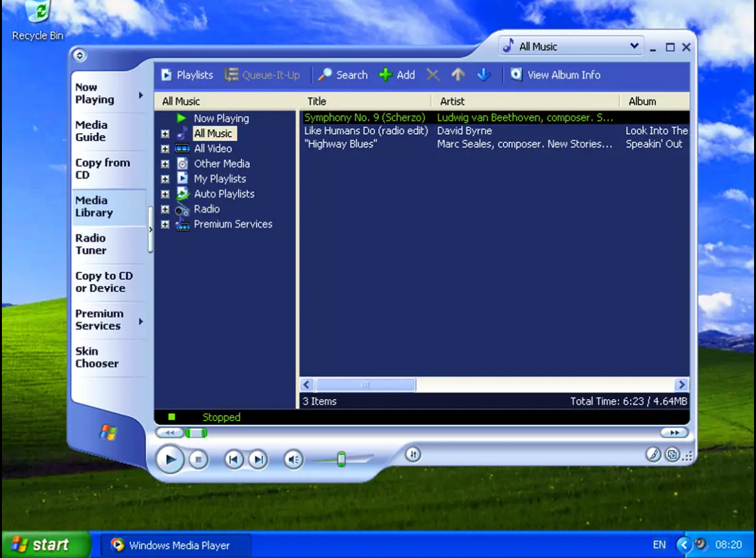This screenshot has height=558, width=756.
Task: Open the Playlists menu
Action: point(187,75)
